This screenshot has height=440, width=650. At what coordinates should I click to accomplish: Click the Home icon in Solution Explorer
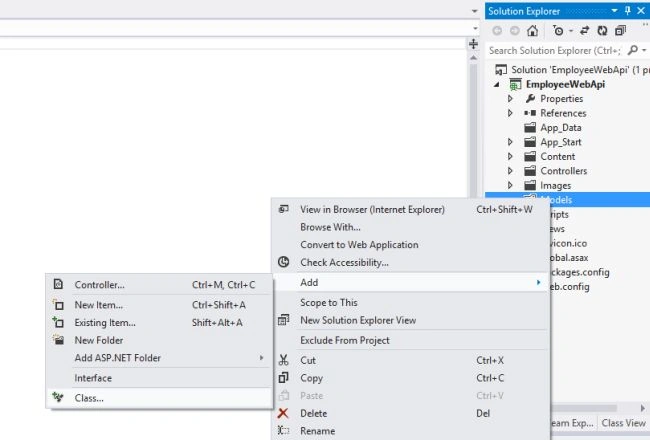532,30
